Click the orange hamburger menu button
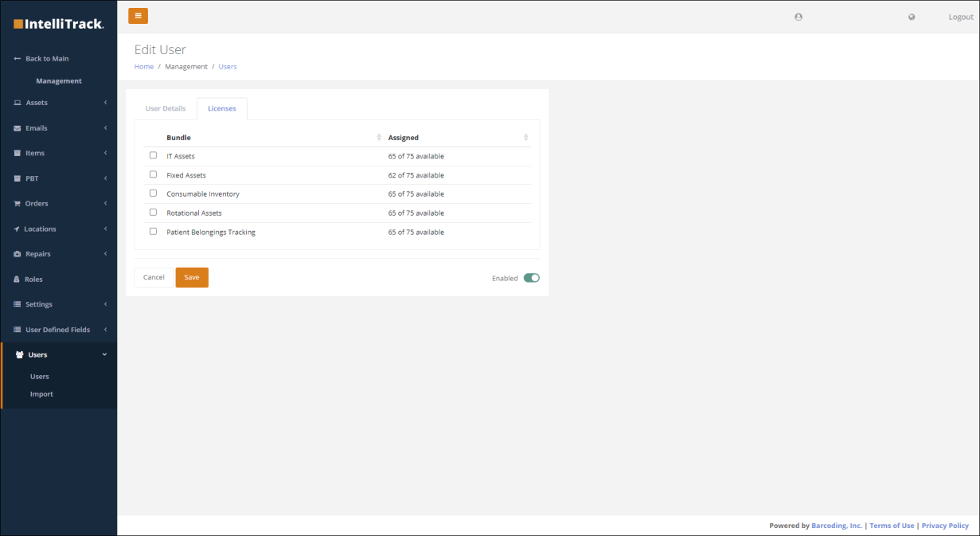 coord(138,16)
